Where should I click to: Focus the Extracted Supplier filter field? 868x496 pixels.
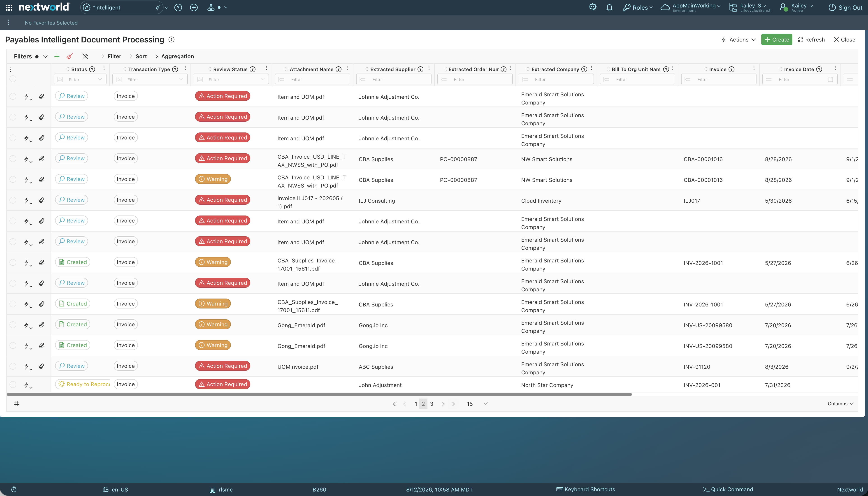click(393, 79)
